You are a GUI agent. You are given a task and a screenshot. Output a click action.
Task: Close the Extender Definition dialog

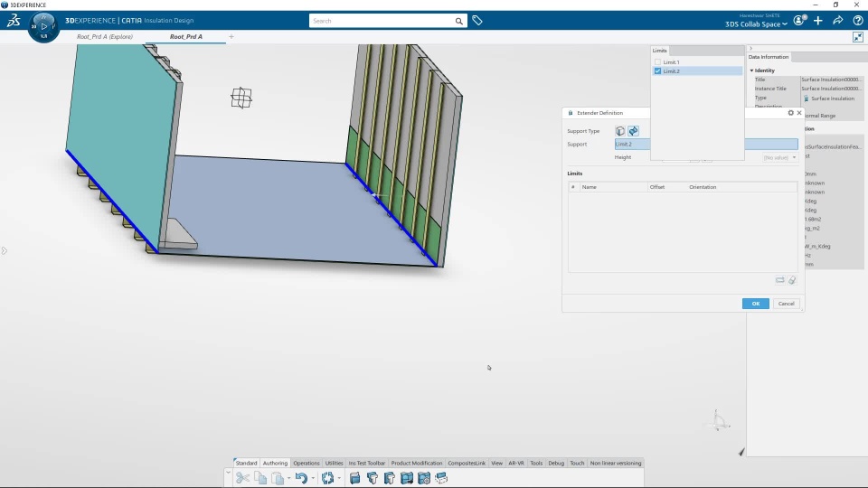click(799, 113)
